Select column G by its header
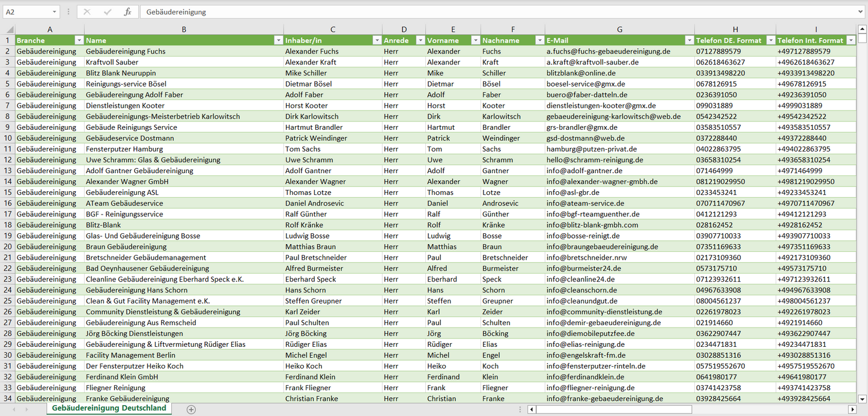The height and width of the screenshot is (416, 868). 619,29
